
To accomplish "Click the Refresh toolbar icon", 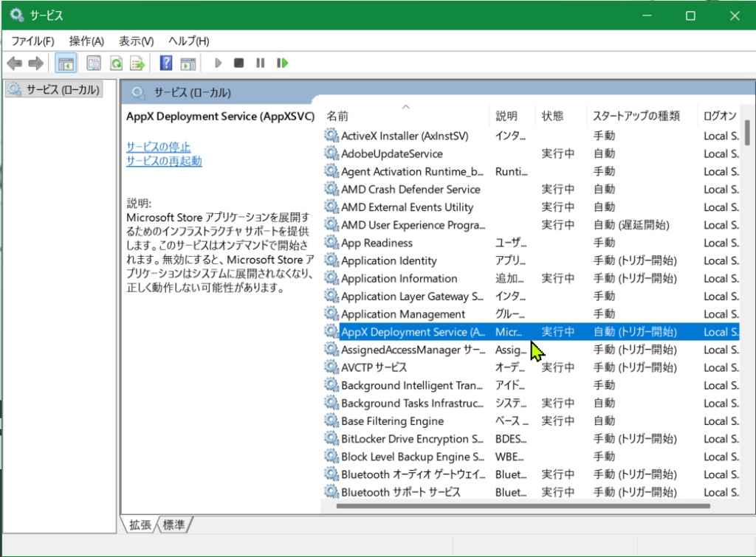I will pos(116,63).
